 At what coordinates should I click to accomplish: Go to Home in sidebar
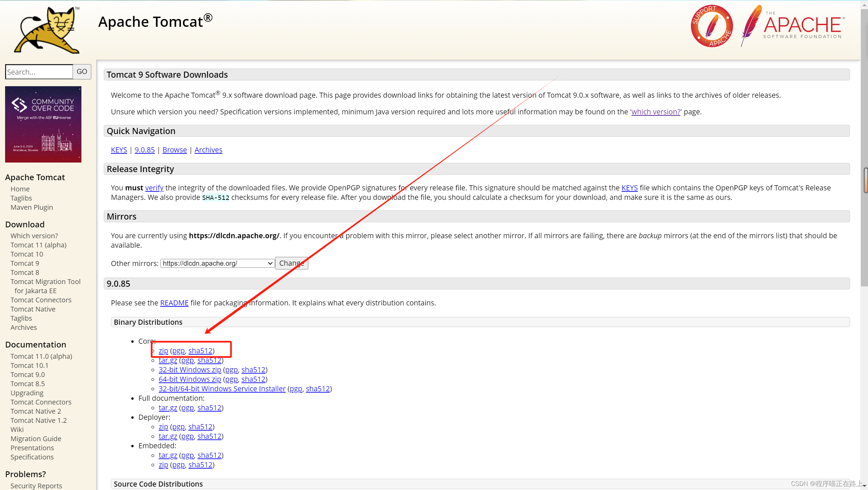coord(20,189)
